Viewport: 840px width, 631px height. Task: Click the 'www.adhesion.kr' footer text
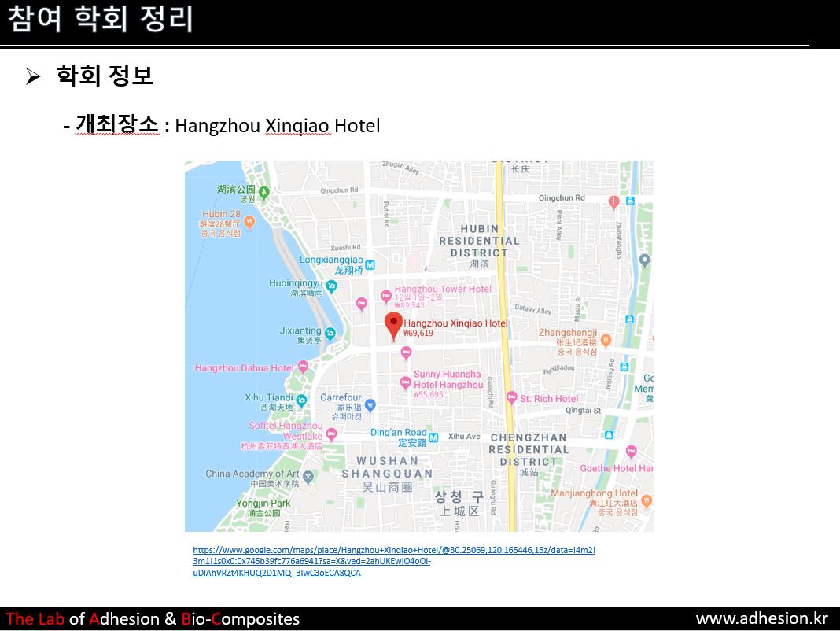[762, 618]
